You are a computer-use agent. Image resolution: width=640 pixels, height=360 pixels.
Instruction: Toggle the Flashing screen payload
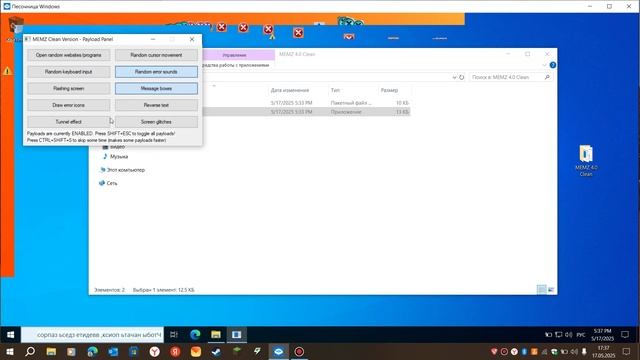point(69,89)
